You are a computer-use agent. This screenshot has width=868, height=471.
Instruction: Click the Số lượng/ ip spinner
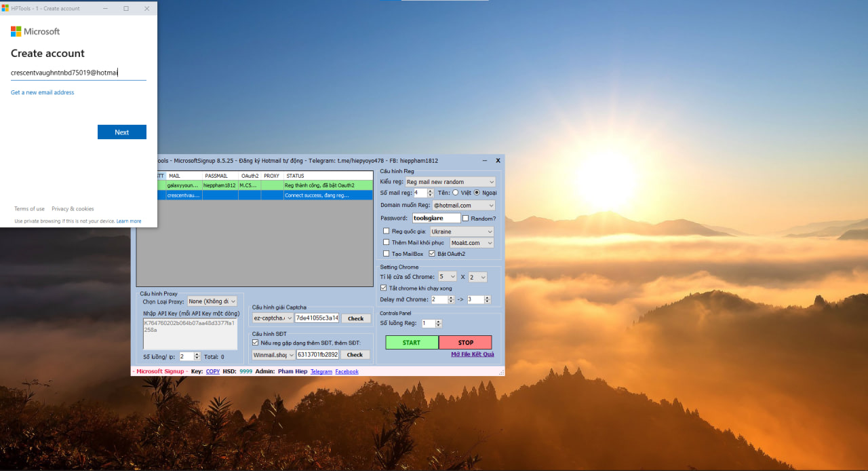coord(190,356)
